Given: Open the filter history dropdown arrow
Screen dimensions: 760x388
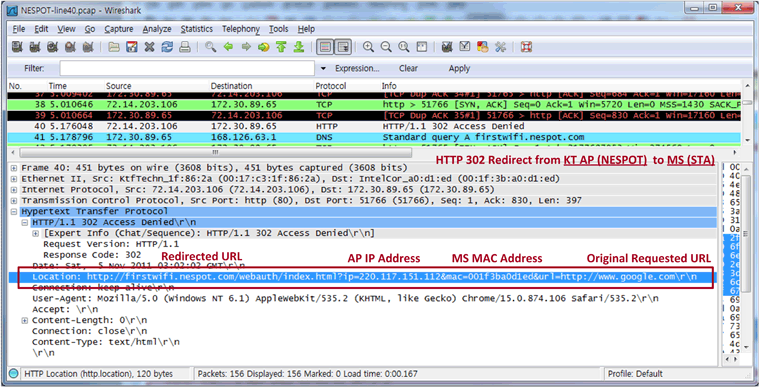Looking at the screenshot, I should point(323,69).
